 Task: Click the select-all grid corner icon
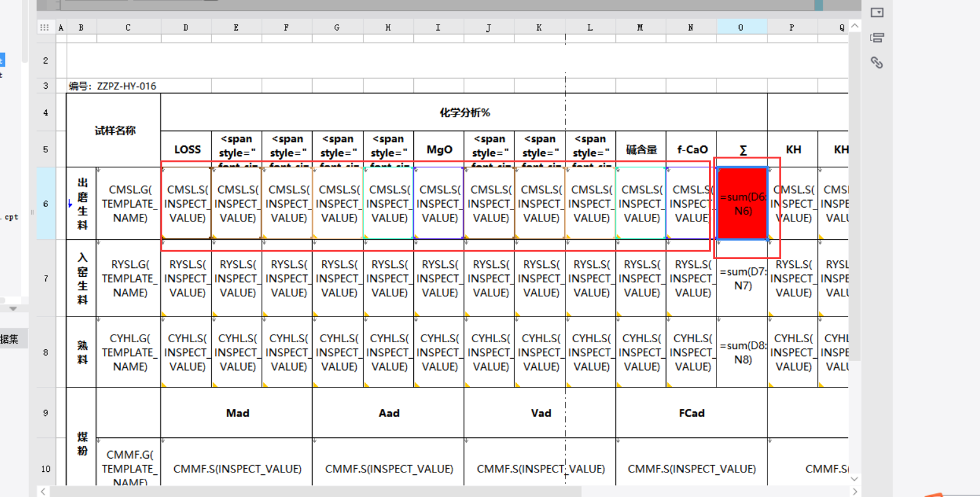click(44, 27)
